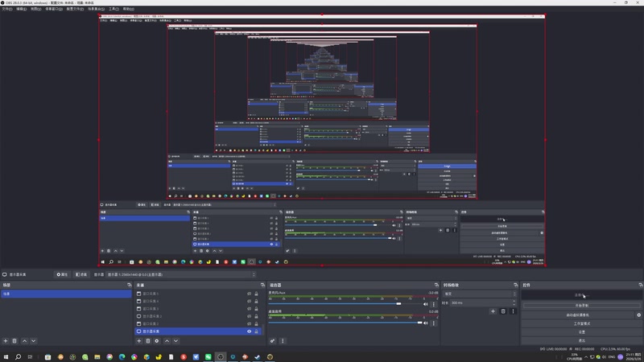The image size is (644, 362).
Task: Open the 视图 (View) menu
Action: coord(35,9)
